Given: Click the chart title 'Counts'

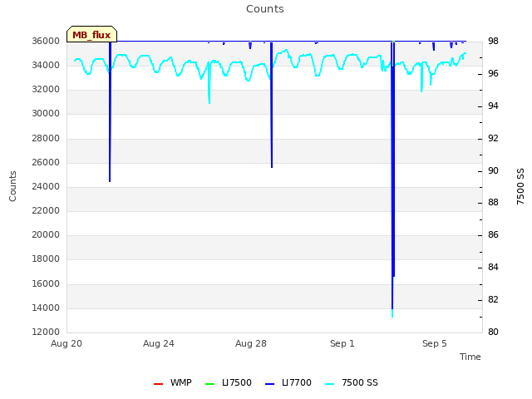Looking at the screenshot, I should click(265, 9).
